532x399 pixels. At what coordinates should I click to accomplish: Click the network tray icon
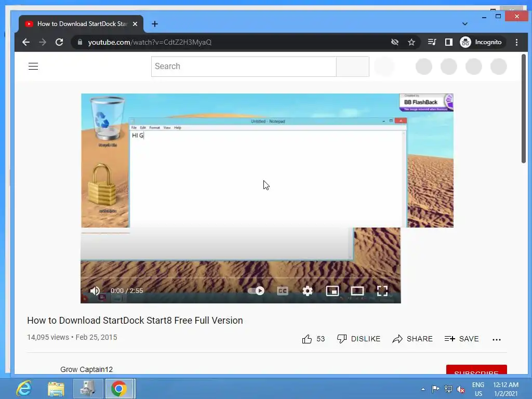click(x=448, y=389)
